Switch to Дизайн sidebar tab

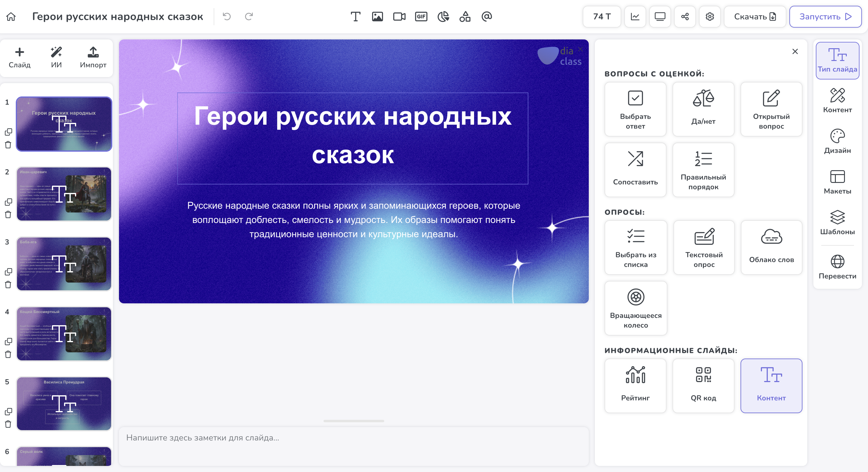(837, 141)
